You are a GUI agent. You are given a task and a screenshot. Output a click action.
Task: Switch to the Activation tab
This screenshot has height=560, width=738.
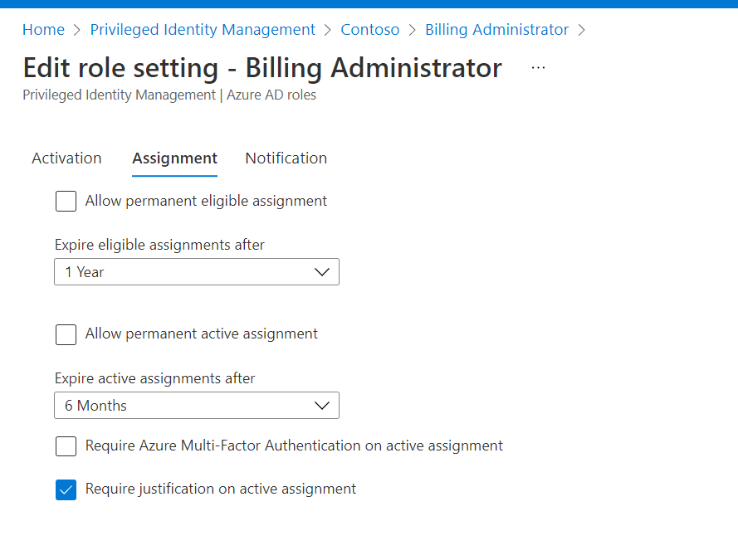66,158
